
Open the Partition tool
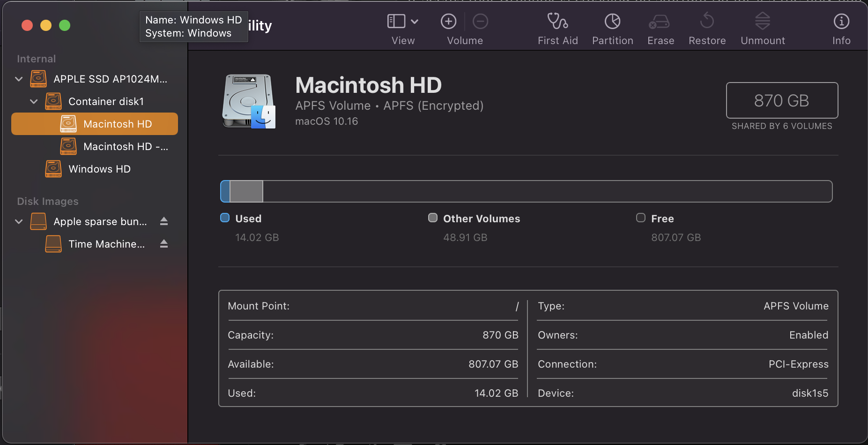612,22
